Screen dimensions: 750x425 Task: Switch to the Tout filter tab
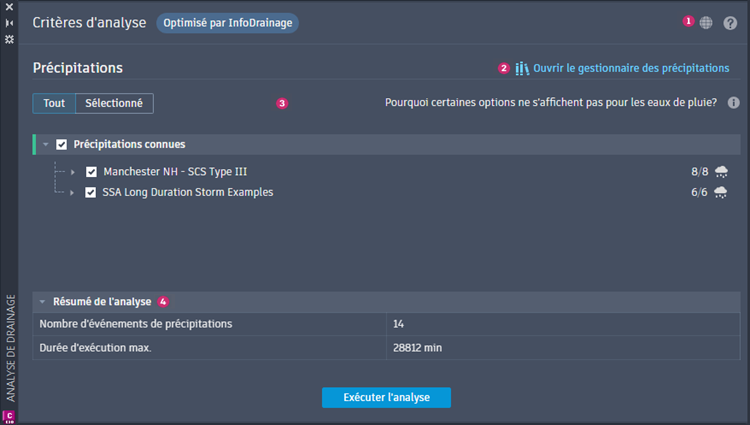pyautogui.click(x=54, y=103)
